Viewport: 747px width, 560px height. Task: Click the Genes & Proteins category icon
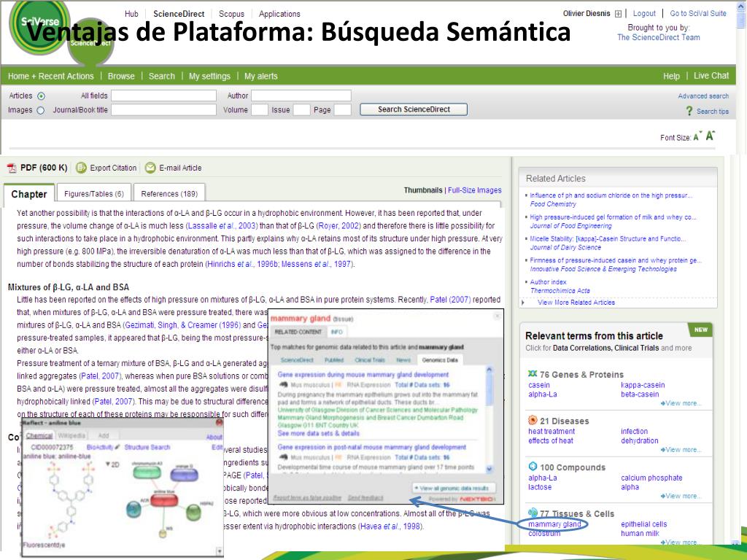click(533, 374)
